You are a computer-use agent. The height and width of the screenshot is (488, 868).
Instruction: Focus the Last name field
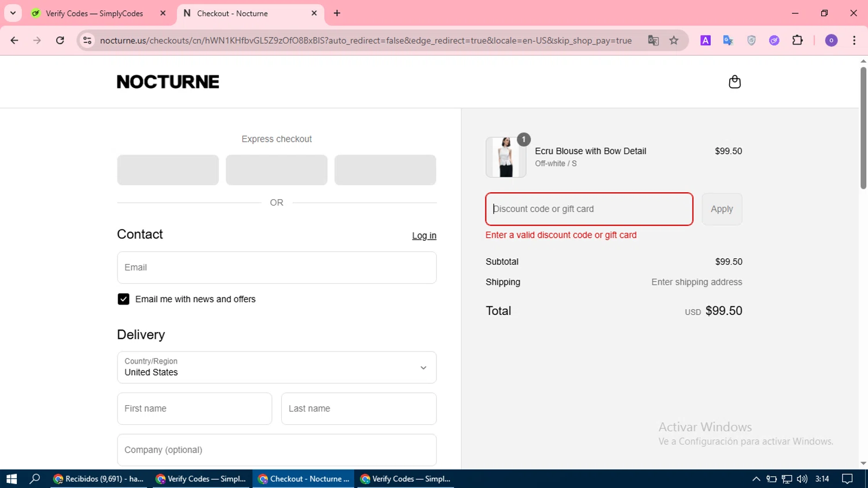pos(359,409)
